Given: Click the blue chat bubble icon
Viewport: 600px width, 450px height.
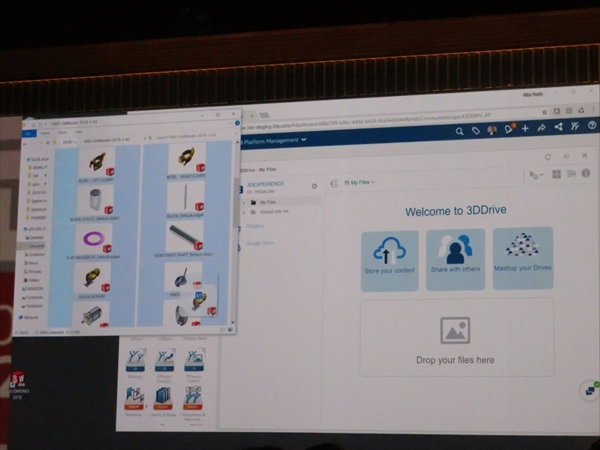Looking at the screenshot, I should pyautogui.click(x=590, y=391).
